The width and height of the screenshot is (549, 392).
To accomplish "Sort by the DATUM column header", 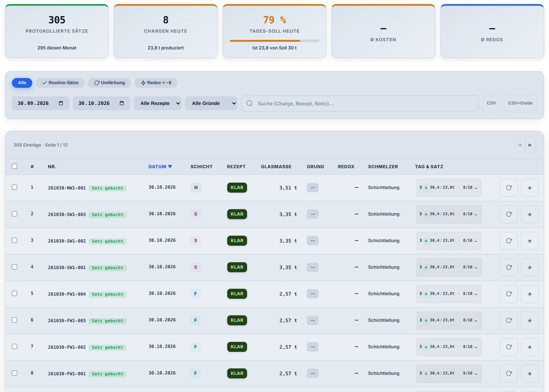I will (x=160, y=167).
